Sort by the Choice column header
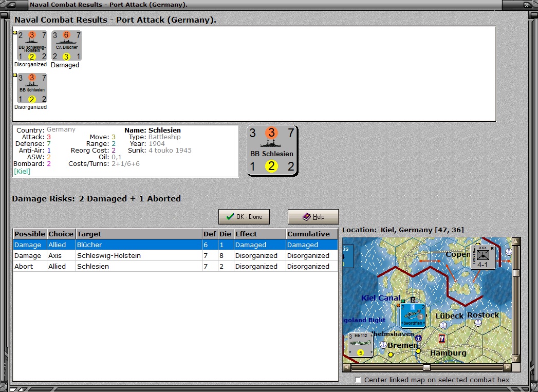This screenshot has height=392, width=538. 61,234
